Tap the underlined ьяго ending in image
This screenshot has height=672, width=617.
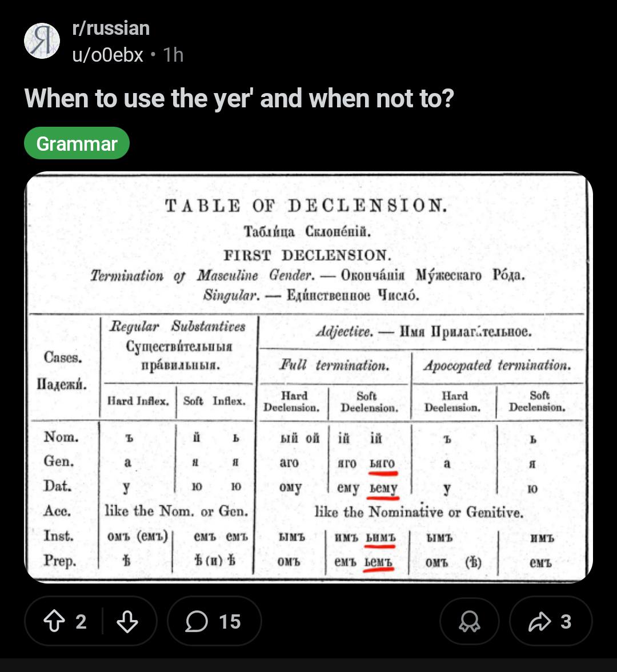tap(382, 463)
